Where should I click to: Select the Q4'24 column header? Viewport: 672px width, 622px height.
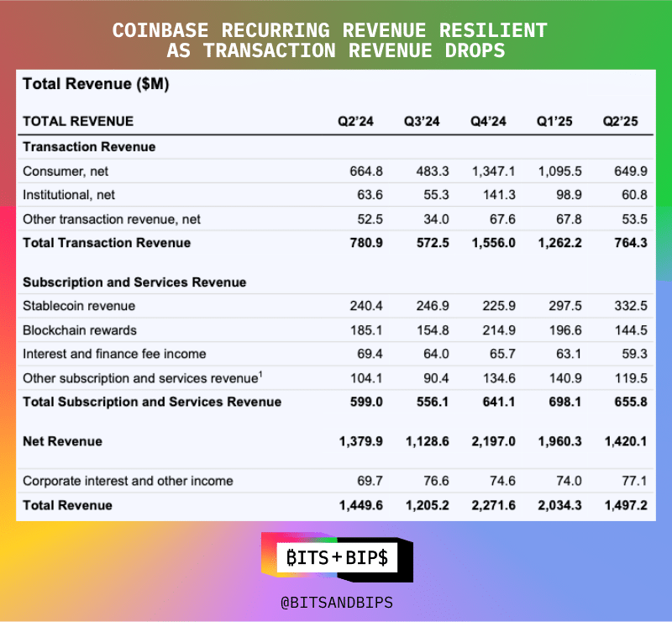coord(488,121)
